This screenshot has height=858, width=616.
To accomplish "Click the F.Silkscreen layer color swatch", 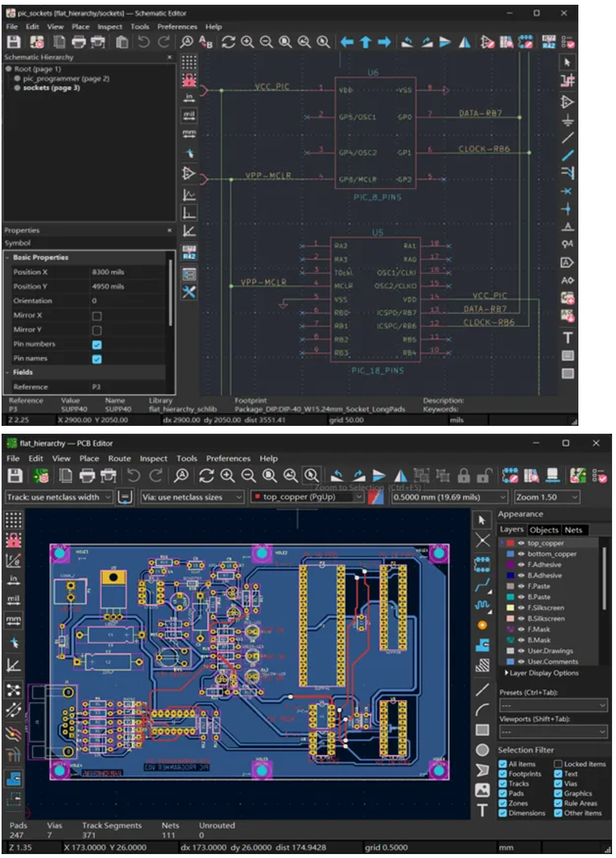I will click(510, 608).
